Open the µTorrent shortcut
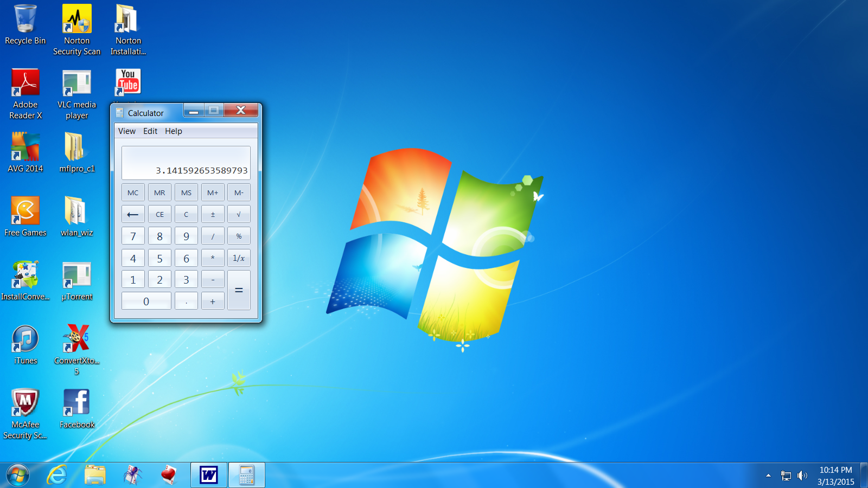The height and width of the screenshot is (488, 868). (76, 280)
